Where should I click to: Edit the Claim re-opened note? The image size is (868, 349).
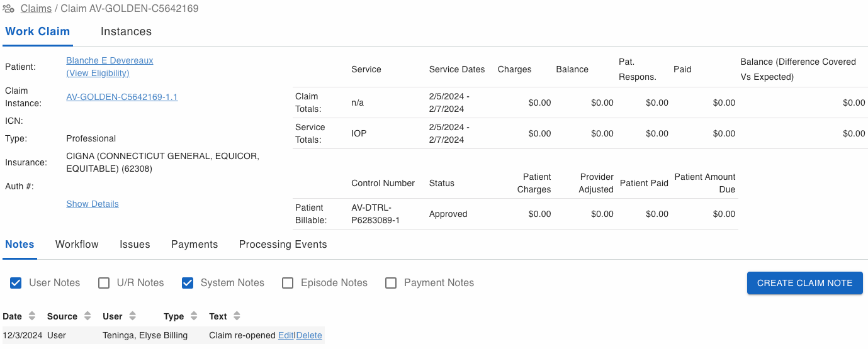click(286, 335)
